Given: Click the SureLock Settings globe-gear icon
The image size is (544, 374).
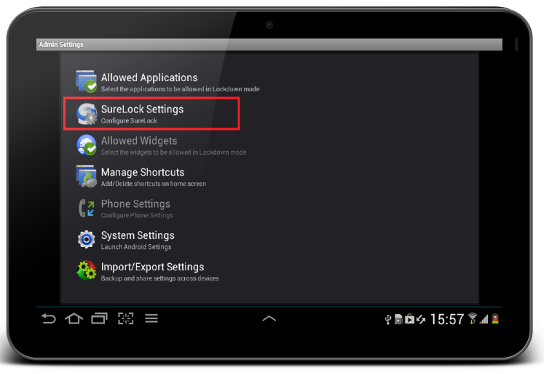Looking at the screenshot, I should pyautogui.click(x=86, y=114).
